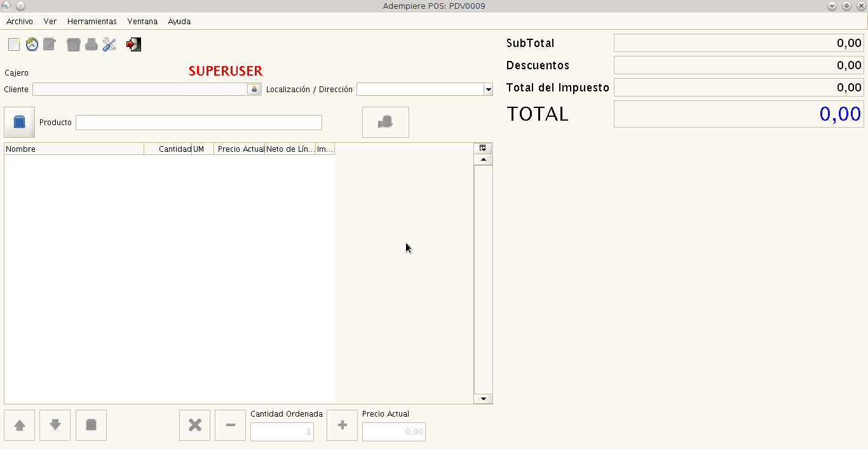Open the Ver menu
868x449 pixels.
coord(50,21)
